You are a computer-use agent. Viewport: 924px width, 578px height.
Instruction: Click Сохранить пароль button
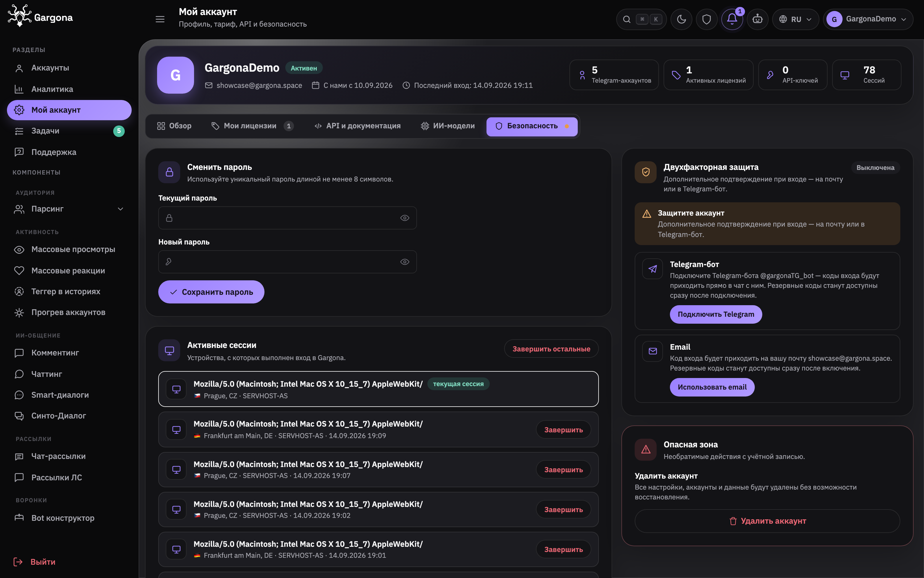point(211,292)
